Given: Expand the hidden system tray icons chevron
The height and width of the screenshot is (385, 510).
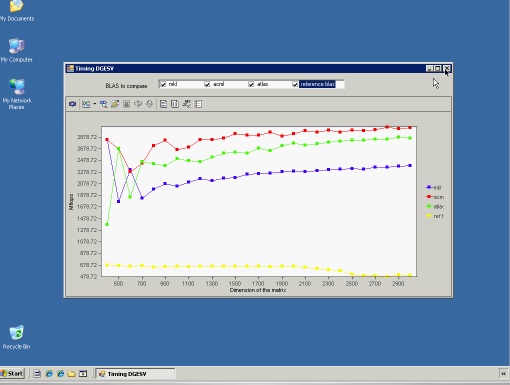Looking at the screenshot, I should point(503,374).
